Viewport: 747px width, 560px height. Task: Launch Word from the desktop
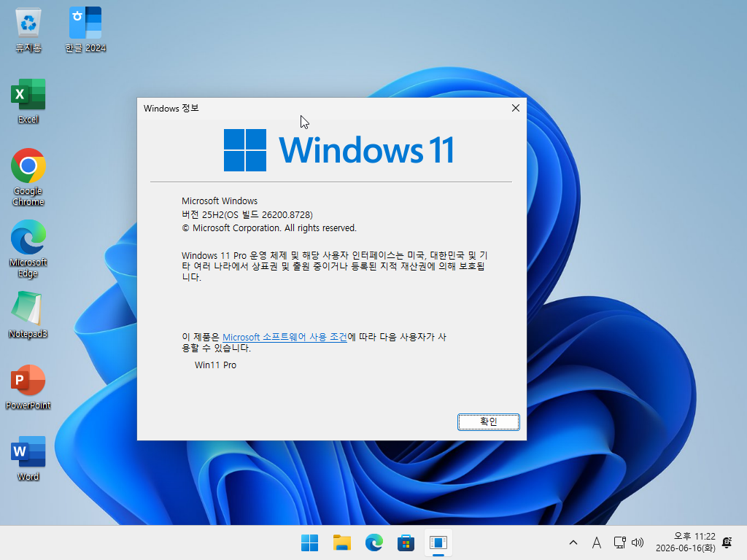click(x=28, y=458)
